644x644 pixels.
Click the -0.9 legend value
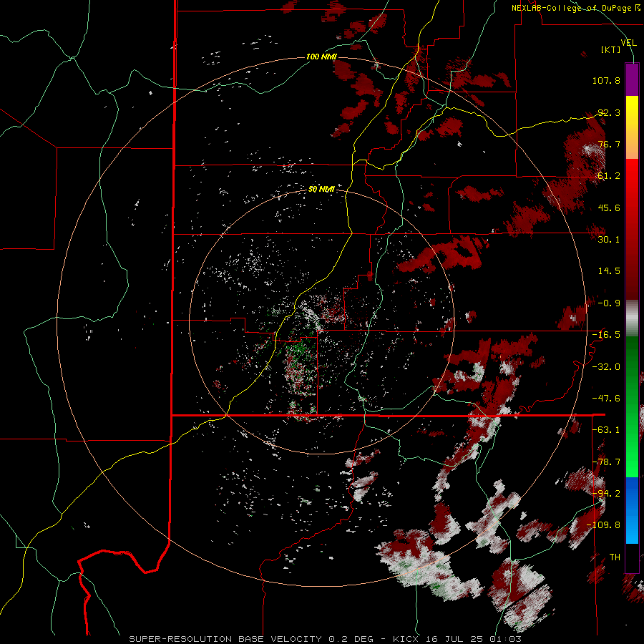[x=609, y=303]
